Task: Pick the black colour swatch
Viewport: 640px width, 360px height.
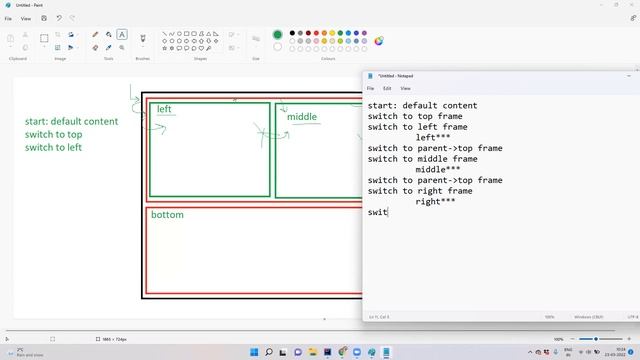Action: 292,33
